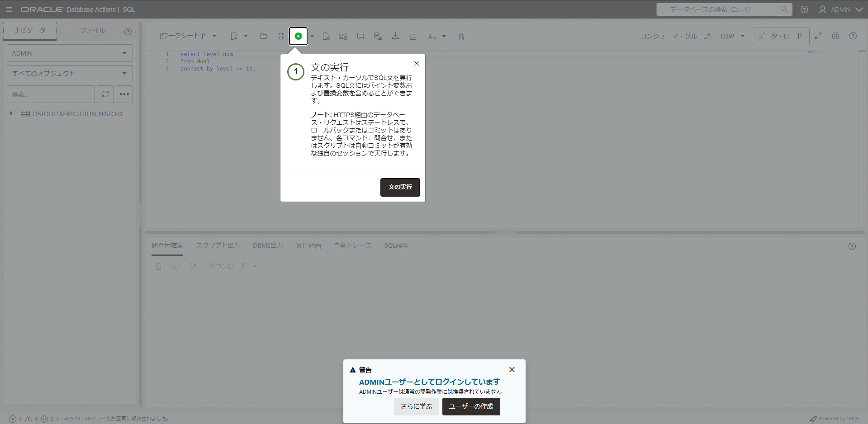This screenshot has height=424, width=868.
Task: Expand the new file dropdown arrow
Action: coord(246,36)
